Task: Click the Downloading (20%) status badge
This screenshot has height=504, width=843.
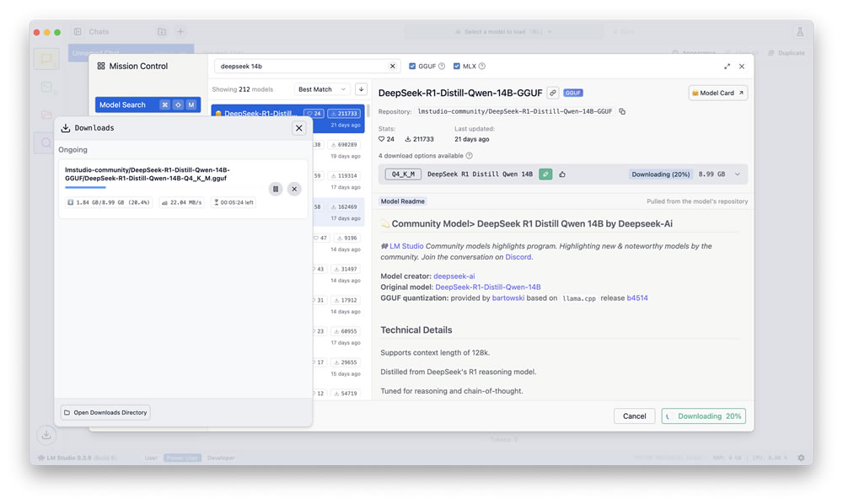Action: point(661,174)
